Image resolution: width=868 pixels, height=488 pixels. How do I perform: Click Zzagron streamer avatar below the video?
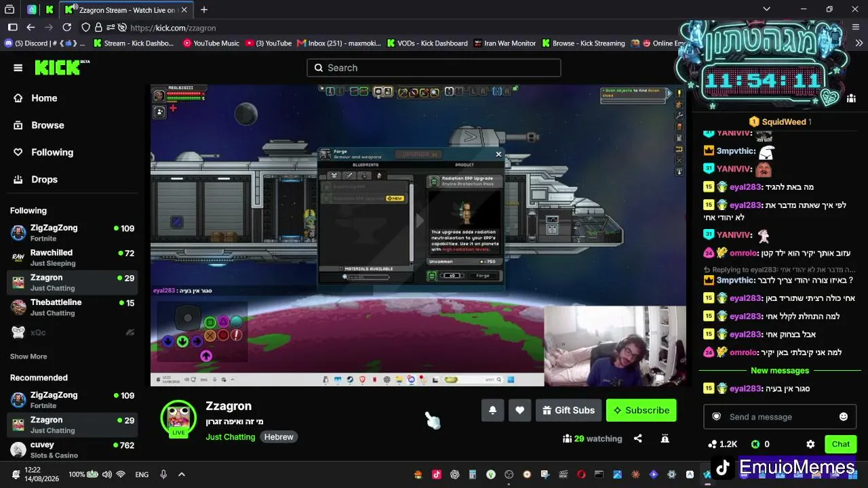[178, 418]
